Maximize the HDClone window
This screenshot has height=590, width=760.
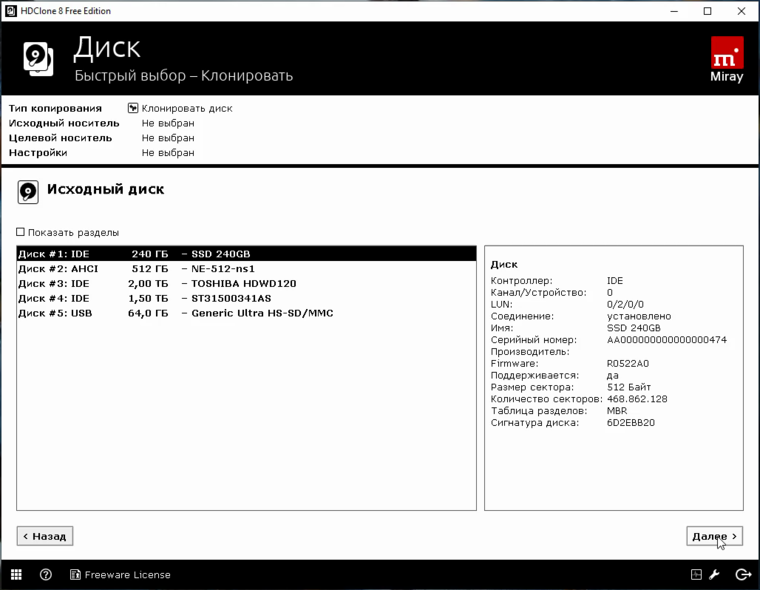708,11
